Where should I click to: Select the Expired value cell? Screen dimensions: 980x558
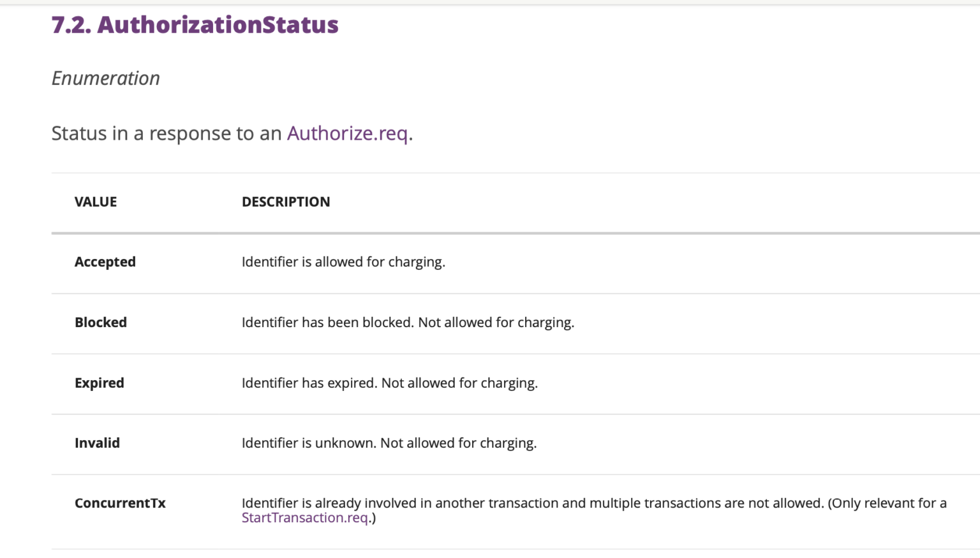(100, 383)
